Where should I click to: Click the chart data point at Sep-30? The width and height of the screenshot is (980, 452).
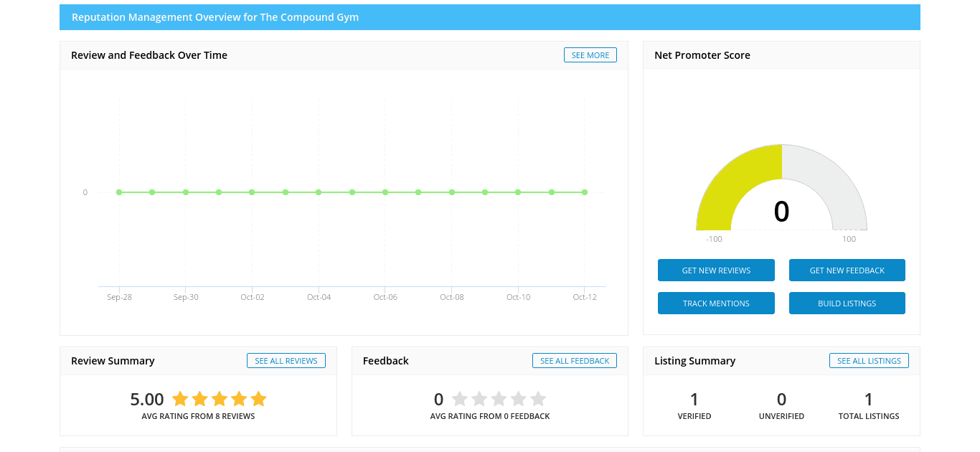[x=186, y=192]
